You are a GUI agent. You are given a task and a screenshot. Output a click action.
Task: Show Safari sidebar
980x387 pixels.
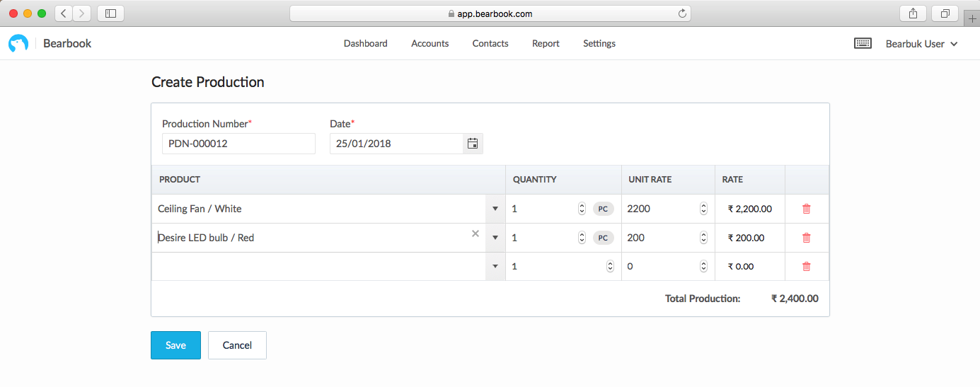110,13
